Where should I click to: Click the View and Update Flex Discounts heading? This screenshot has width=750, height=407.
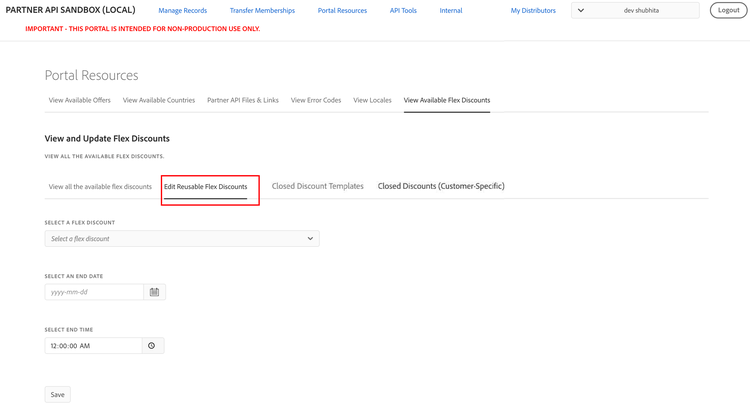(107, 139)
